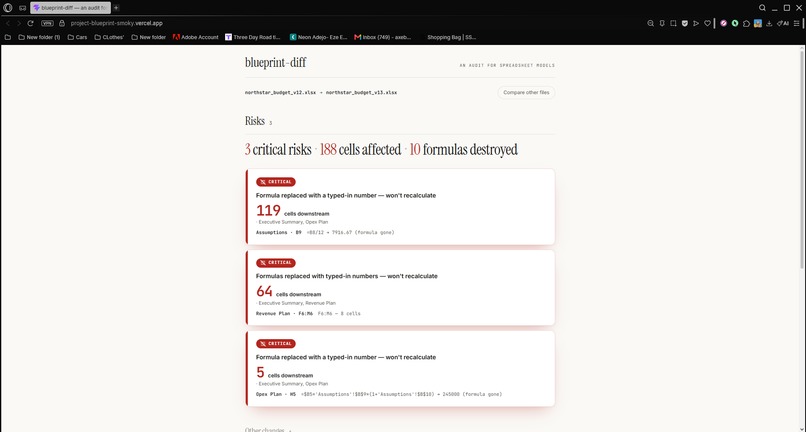Image resolution: width=806 pixels, height=432 pixels.
Task: Click the CRITICAL badge on the 5 cells card
Action: pyautogui.click(x=276, y=344)
